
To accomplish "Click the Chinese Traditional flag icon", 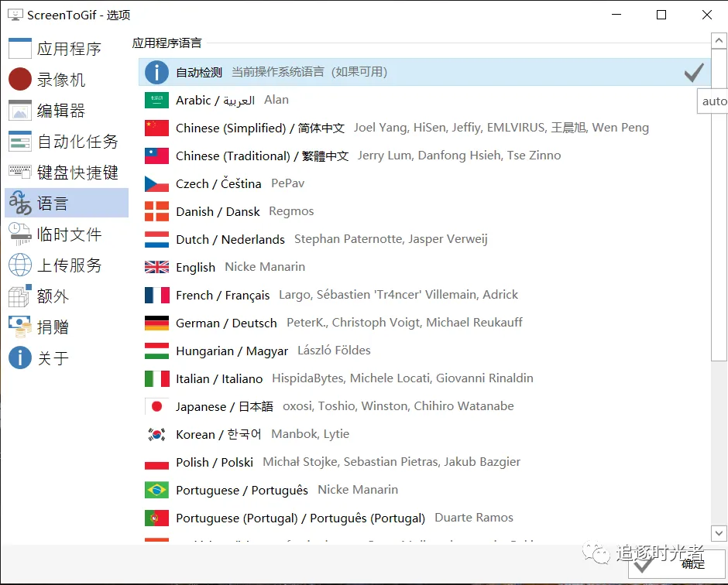I will (x=156, y=156).
